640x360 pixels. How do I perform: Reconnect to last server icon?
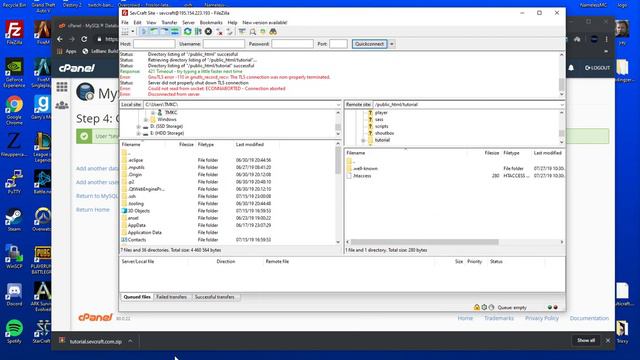pyautogui.click(x=230, y=32)
